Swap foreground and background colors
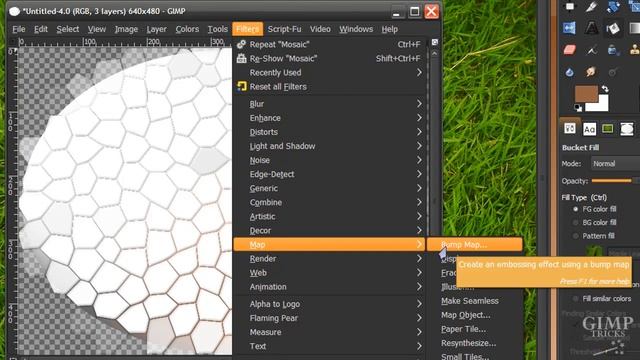This screenshot has width=640, height=360. [605, 88]
